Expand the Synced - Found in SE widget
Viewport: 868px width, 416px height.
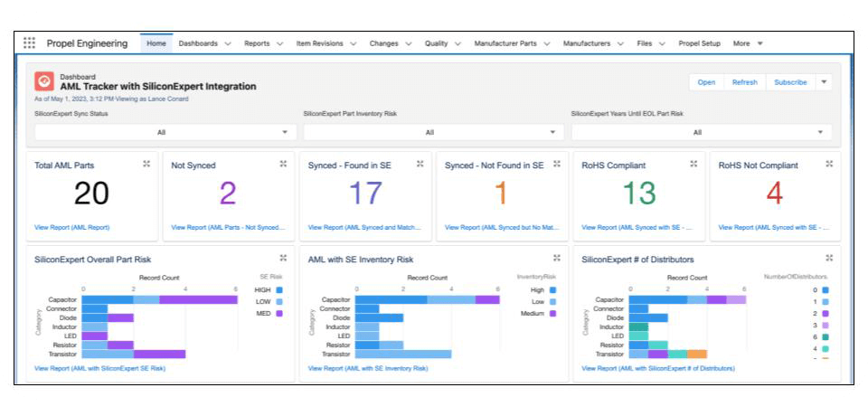point(420,164)
